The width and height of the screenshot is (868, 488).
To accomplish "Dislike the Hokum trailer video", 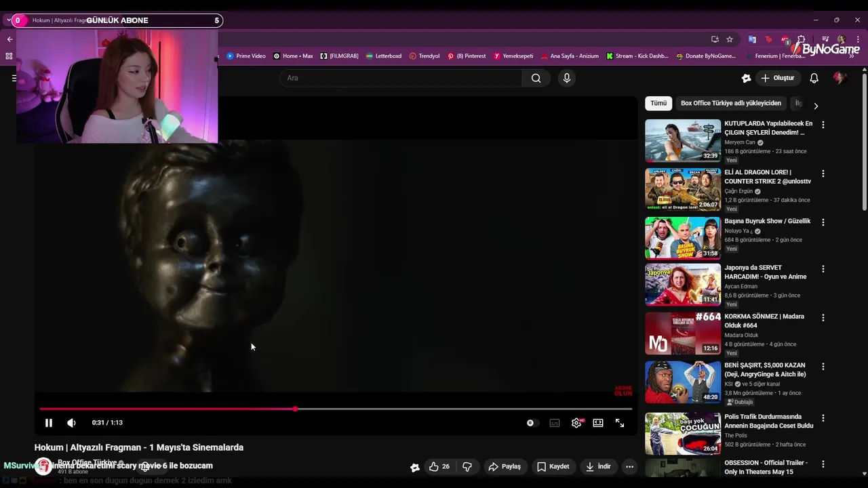I will click(467, 466).
